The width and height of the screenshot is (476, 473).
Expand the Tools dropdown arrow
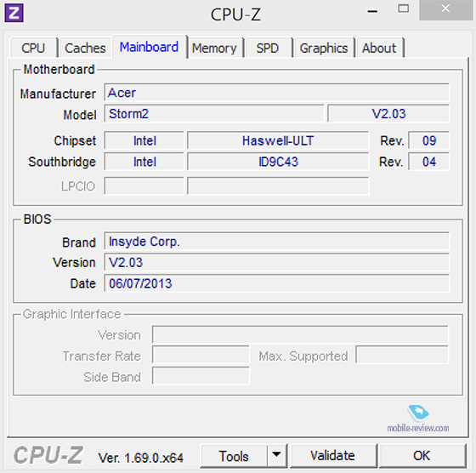click(276, 455)
